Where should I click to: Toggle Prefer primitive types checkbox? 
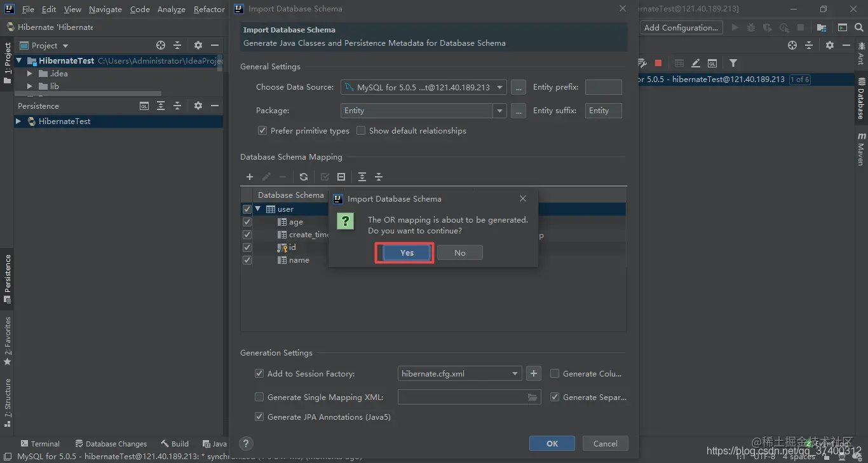(262, 130)
